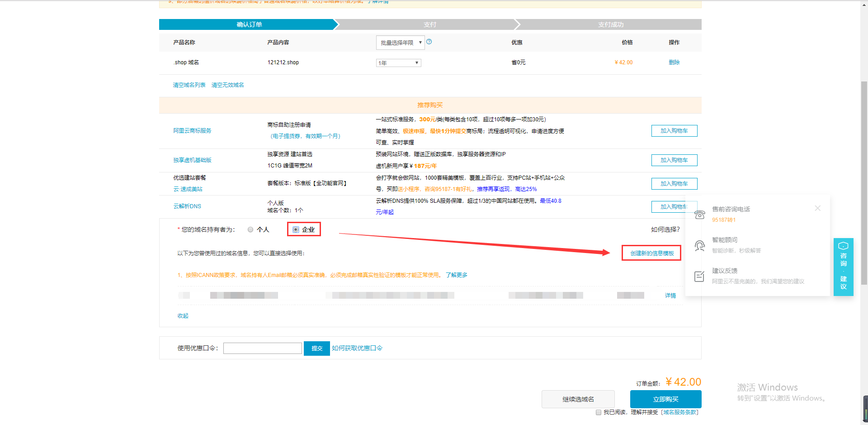Click the 智能顾问 headset icon
868x425 pixels.
699,245
